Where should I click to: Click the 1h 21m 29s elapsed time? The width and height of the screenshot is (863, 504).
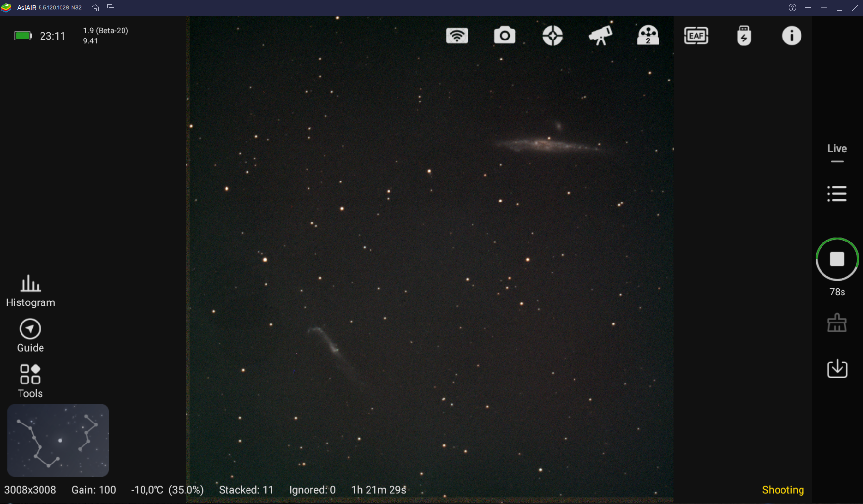tap(379, 490)
